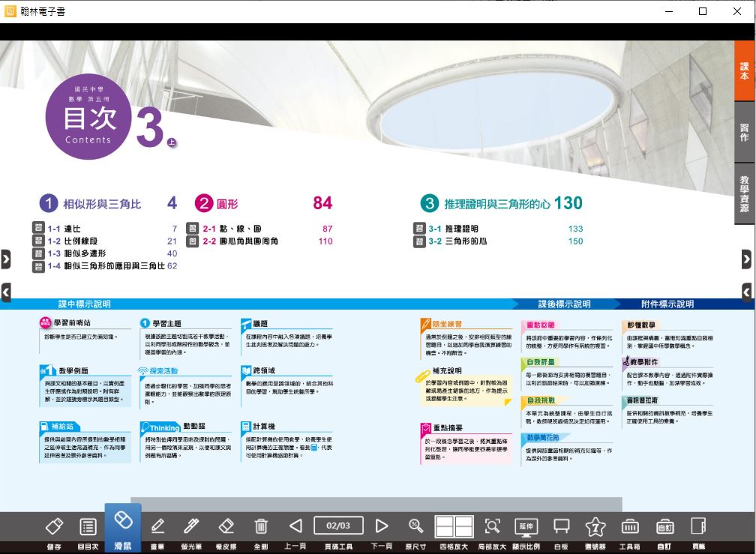Click the 課後標示說明 header band
This screenshot has width=756, height=554.
tap(564, 304)
